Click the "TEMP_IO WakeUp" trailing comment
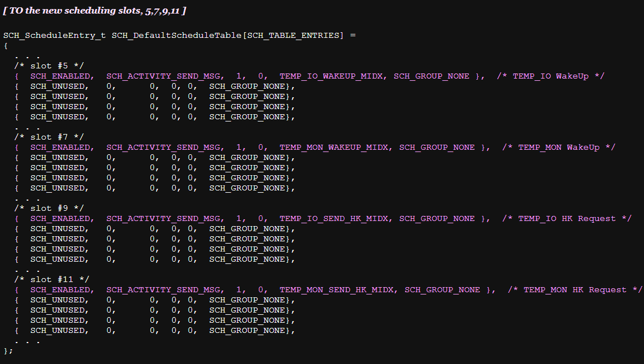Screen dimensions: 644x364 coord(550,76)
